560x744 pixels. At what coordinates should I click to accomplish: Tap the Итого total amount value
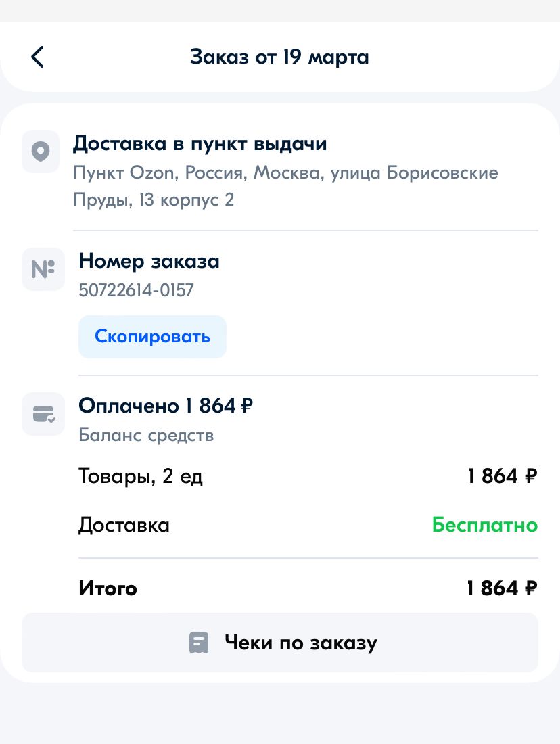click(502, 588)
